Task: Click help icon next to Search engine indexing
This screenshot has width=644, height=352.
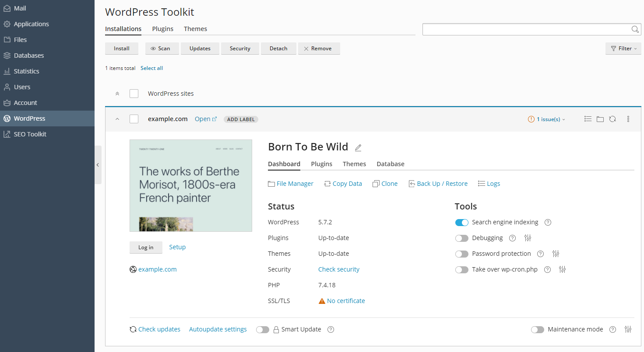Action: 548,222
